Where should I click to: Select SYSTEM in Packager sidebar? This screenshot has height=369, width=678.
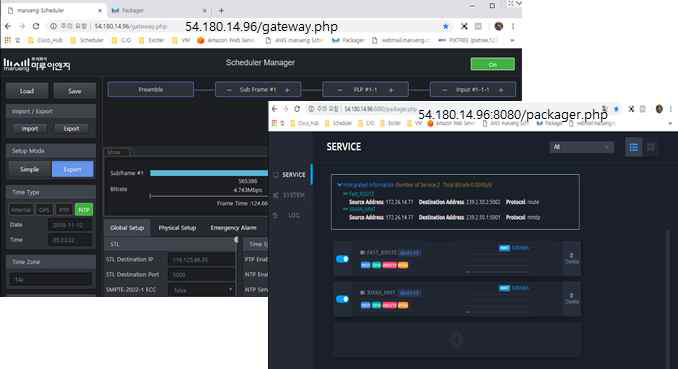tap(294, 196)
